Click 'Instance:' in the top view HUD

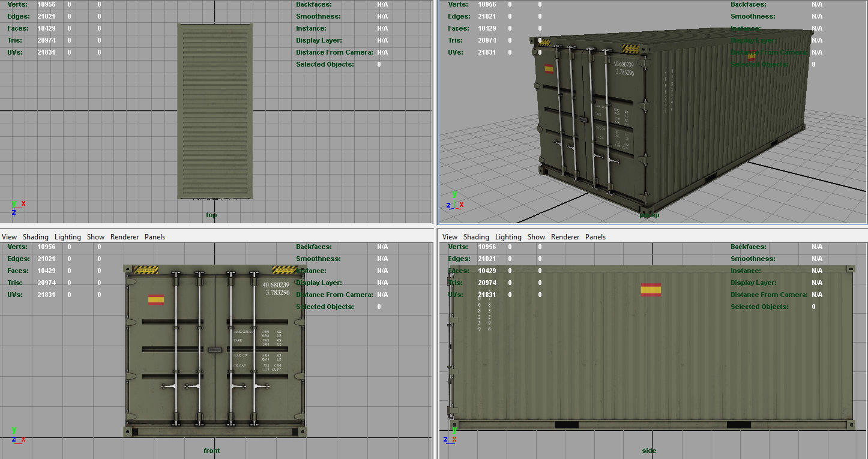pyautogui.click(x=311, y=28)
